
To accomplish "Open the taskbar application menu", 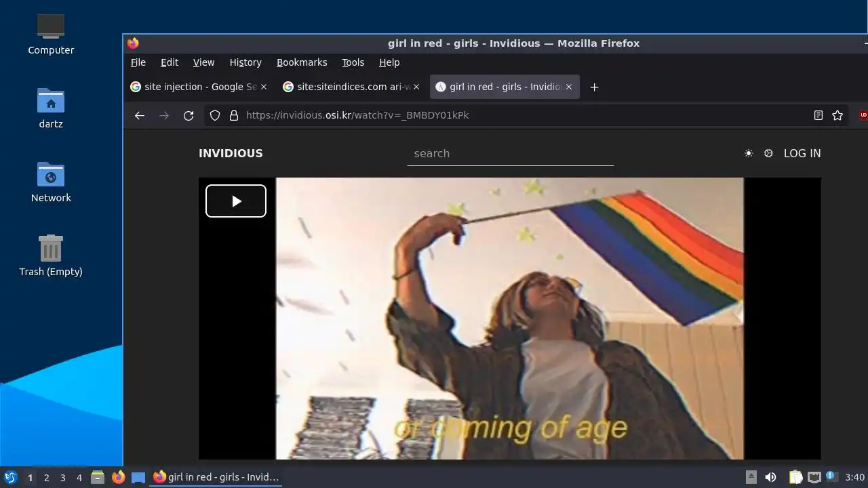I will coord(11,477).
